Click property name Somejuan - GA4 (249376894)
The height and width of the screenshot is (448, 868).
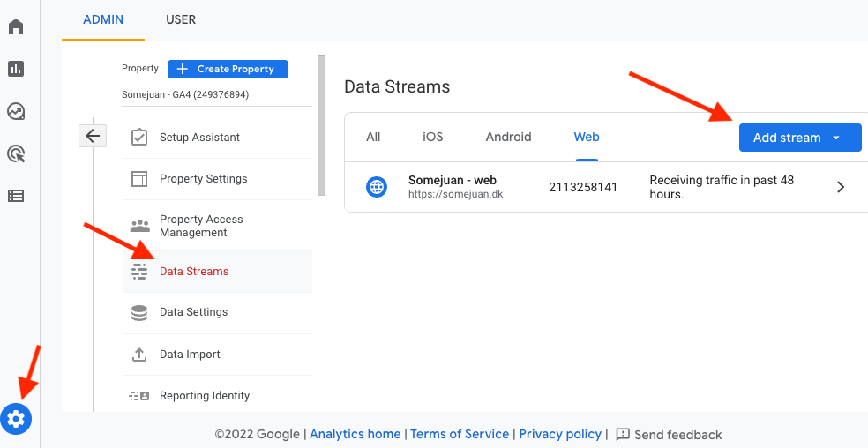(185, 94)
